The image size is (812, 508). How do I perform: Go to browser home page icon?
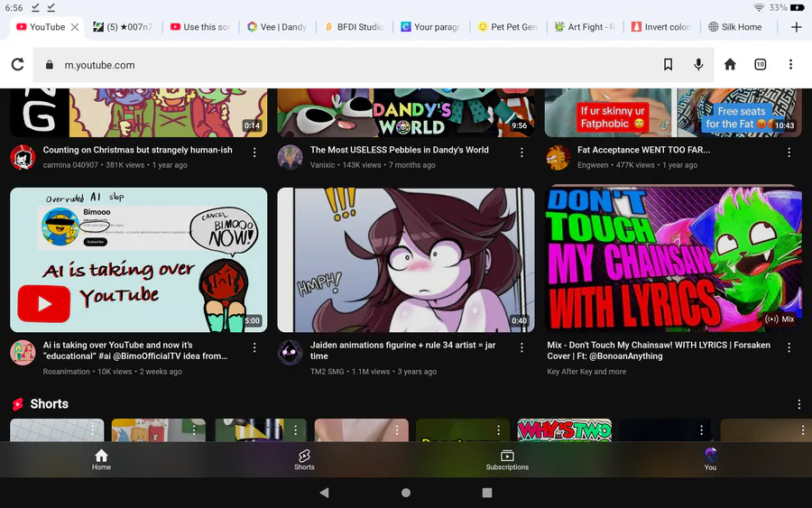[730, 65]
